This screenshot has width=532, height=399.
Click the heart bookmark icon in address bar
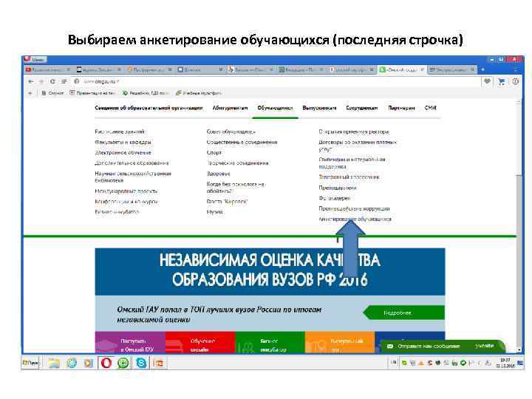coord(487,81)
